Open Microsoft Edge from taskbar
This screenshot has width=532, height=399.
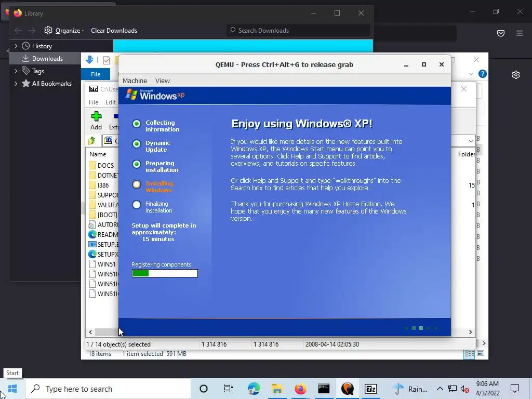(x=254, y=389)
